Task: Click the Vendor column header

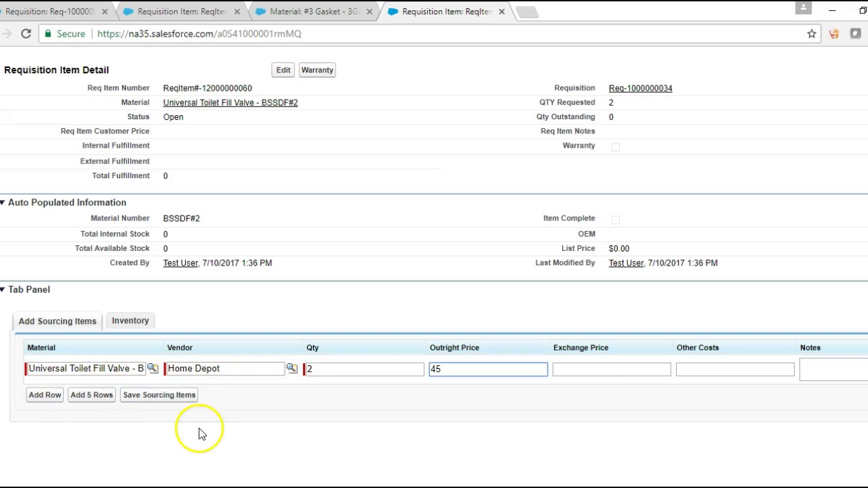Action: pyautogui.click(x=180, y=348)
